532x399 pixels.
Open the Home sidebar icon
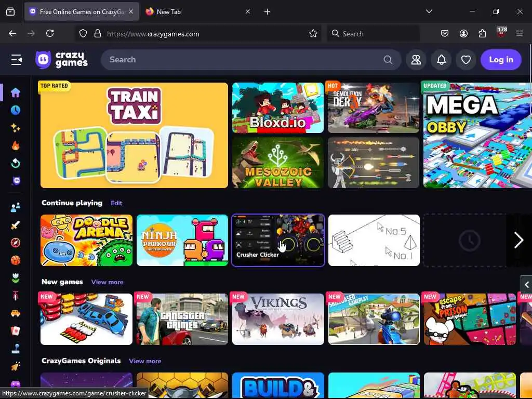click(15, 92)
